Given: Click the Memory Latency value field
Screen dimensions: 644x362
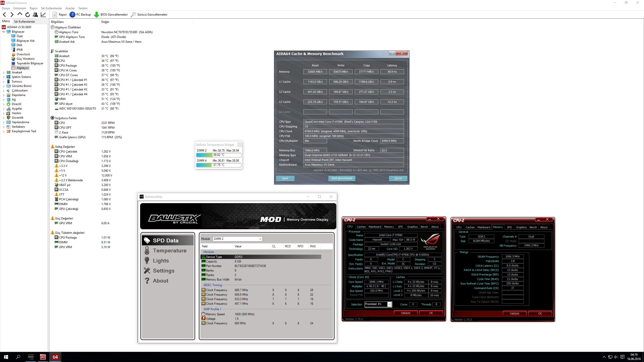Looking at the screenshot, I should point(392,72).
